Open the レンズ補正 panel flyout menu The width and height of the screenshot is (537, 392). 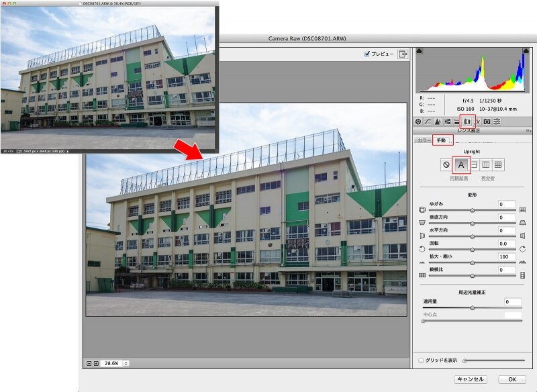point(528,131)
